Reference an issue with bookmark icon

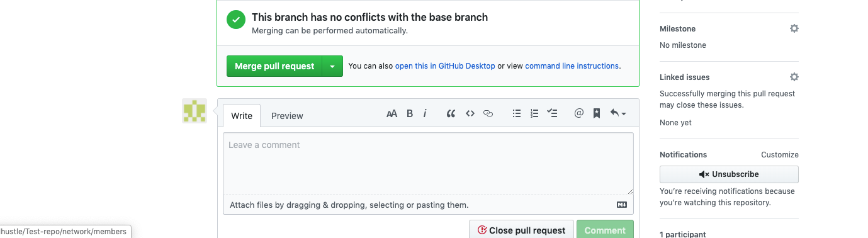coord(597,114)
